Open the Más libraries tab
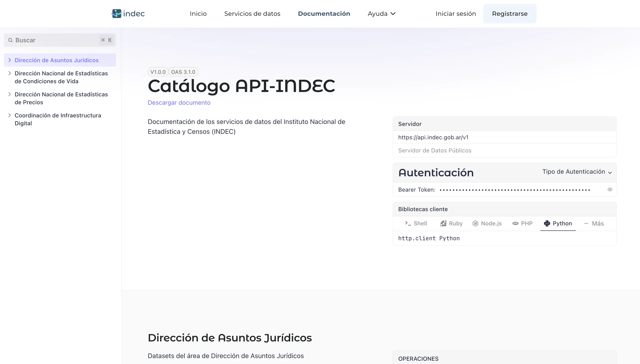640x364 pixels. click(594, 223)
